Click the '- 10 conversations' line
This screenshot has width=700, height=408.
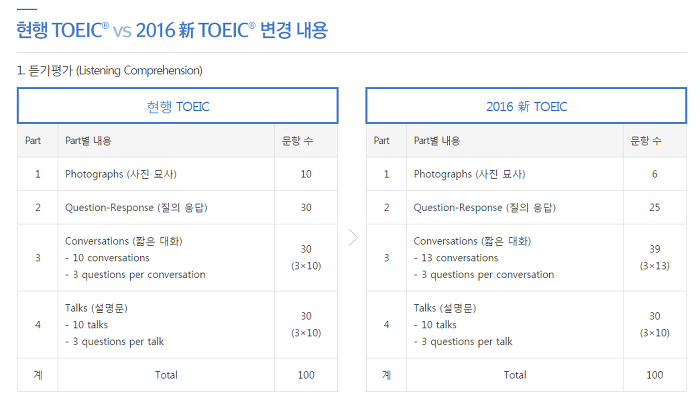click(x=107, y=258)
